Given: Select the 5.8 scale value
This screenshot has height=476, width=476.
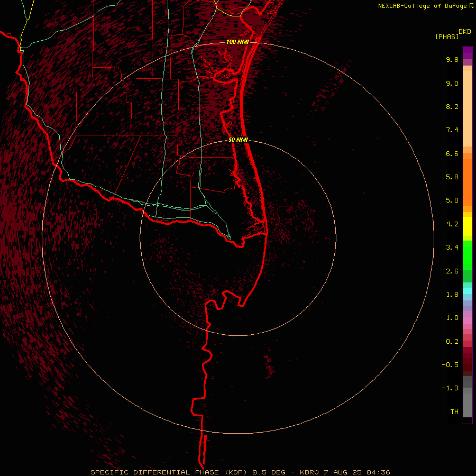Looking at the screenshot, I should (x=452, y=177).
